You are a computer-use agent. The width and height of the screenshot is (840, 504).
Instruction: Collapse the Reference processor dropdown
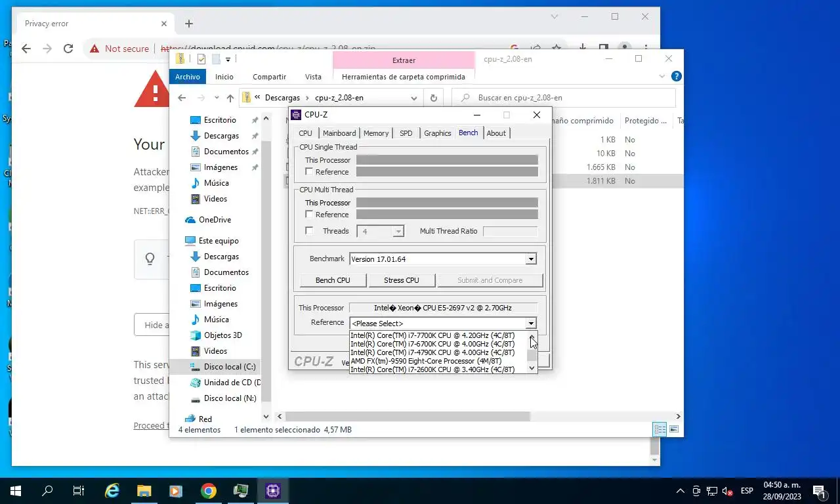pos(531,323)
